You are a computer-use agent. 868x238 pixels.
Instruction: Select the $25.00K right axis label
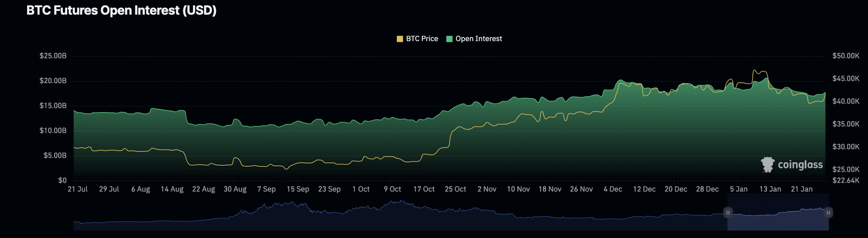pyautogui.click(x=846, y=169)
